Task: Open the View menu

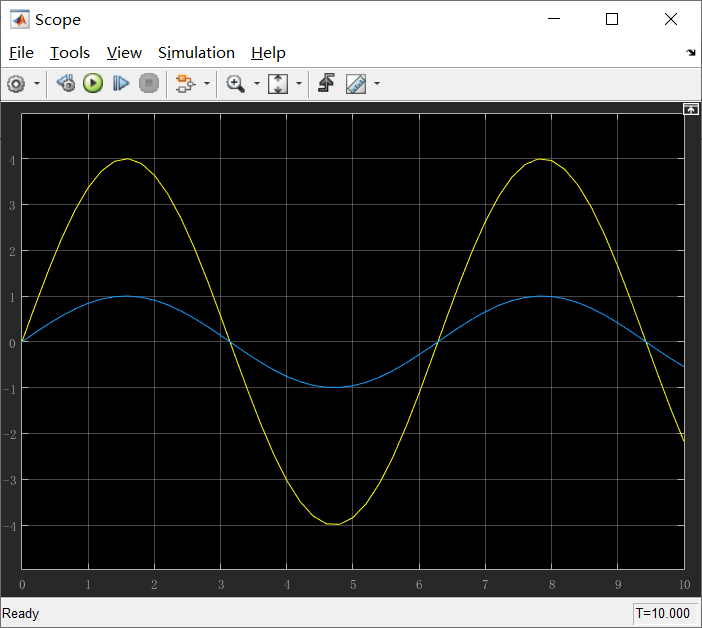Action: 124,53
